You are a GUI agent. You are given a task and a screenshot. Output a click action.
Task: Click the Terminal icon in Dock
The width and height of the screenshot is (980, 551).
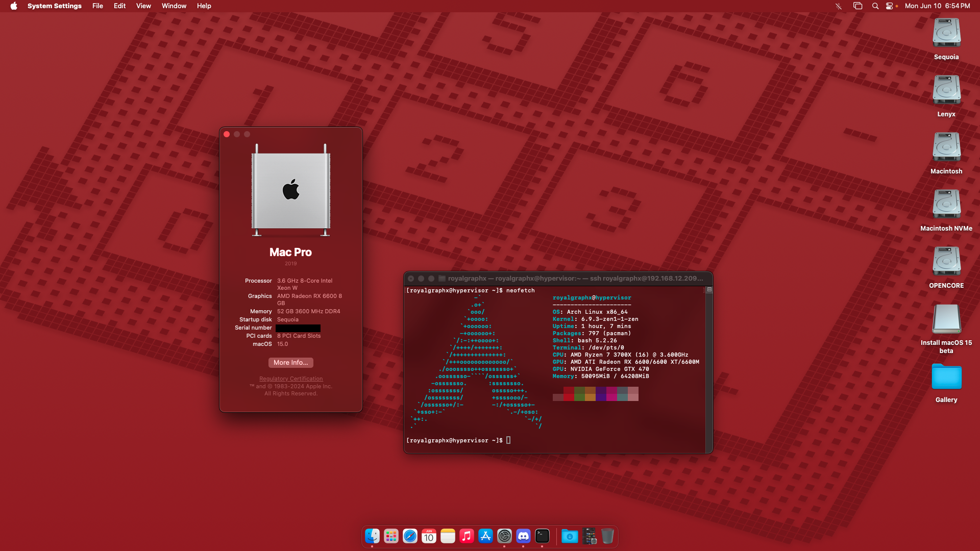(x=542, y=536)
